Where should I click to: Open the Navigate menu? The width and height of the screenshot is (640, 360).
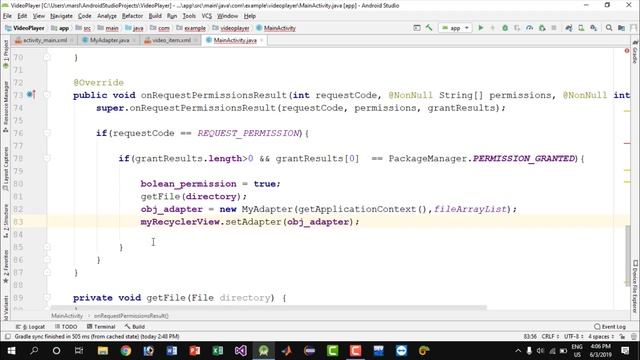click(x=61, y=16)
